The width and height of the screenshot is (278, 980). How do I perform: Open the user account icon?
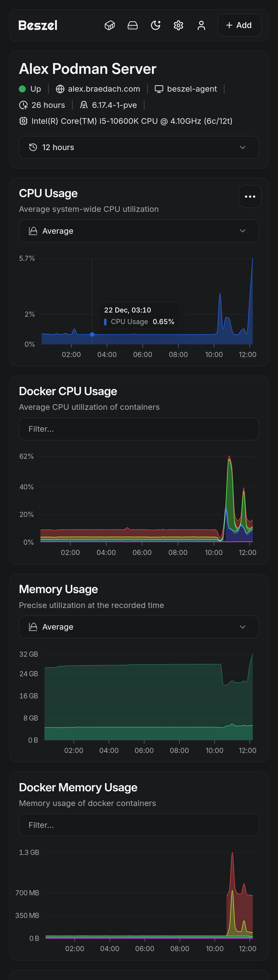[x=201, y=25]
